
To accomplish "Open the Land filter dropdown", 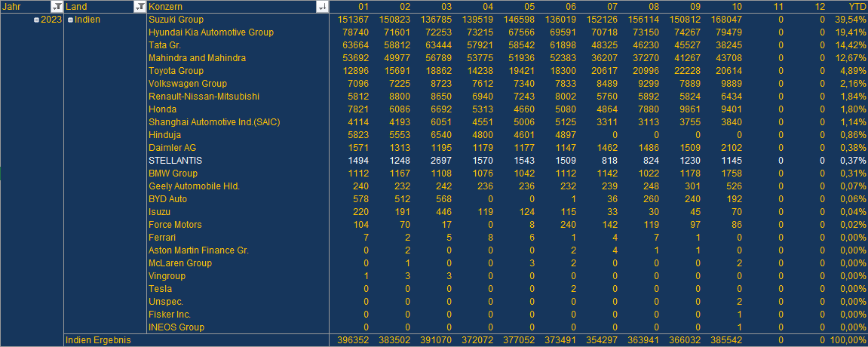I will (140, 7).
